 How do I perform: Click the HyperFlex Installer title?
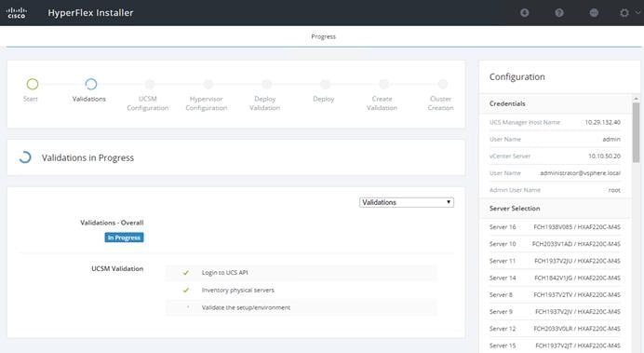(x=90, y=13)
